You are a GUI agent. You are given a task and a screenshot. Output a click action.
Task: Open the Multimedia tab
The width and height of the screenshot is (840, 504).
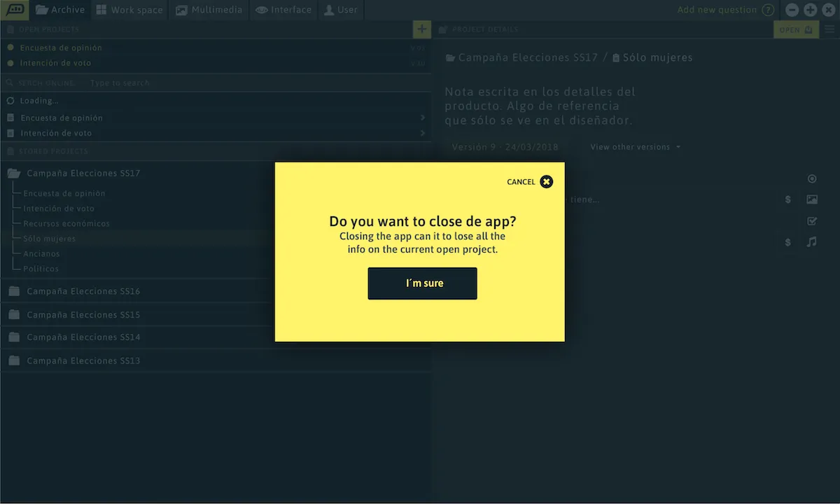209,10
